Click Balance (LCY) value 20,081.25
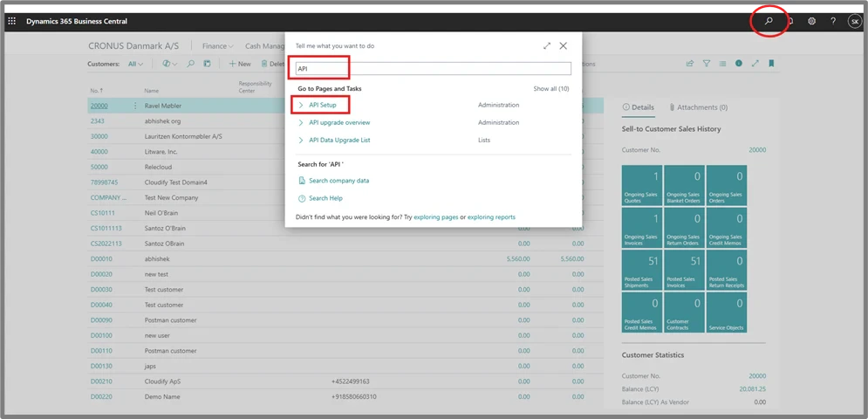868x419 pixels. 752,389
